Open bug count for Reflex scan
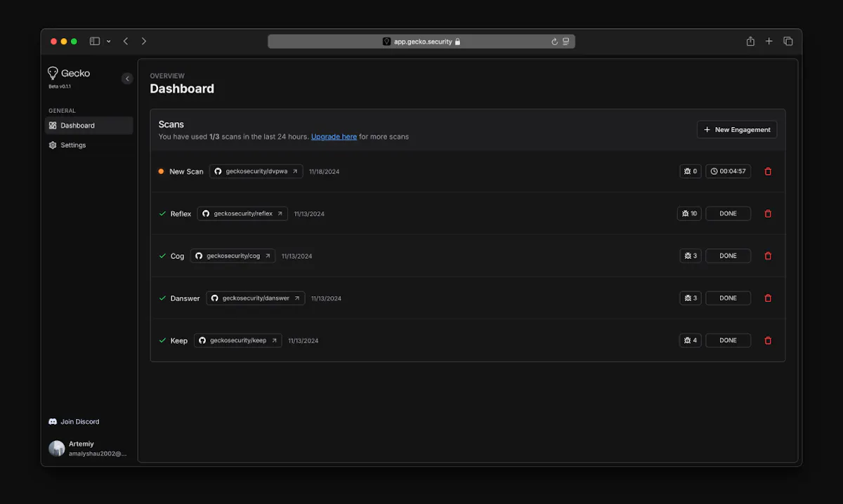This screenshot has width=843, height=504. point(689,213)
